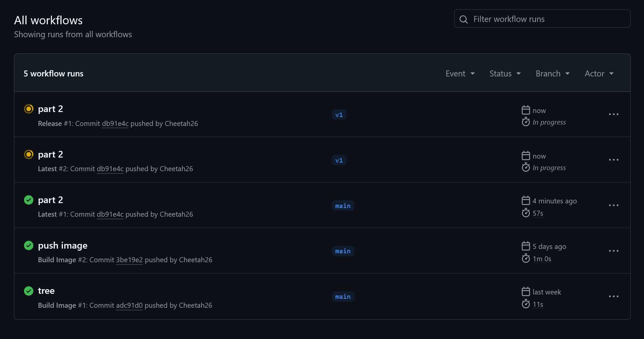Screen dimensions: 644x339
Task: Click the calendar icon next to 'last week'
Action: coord(526,291)
